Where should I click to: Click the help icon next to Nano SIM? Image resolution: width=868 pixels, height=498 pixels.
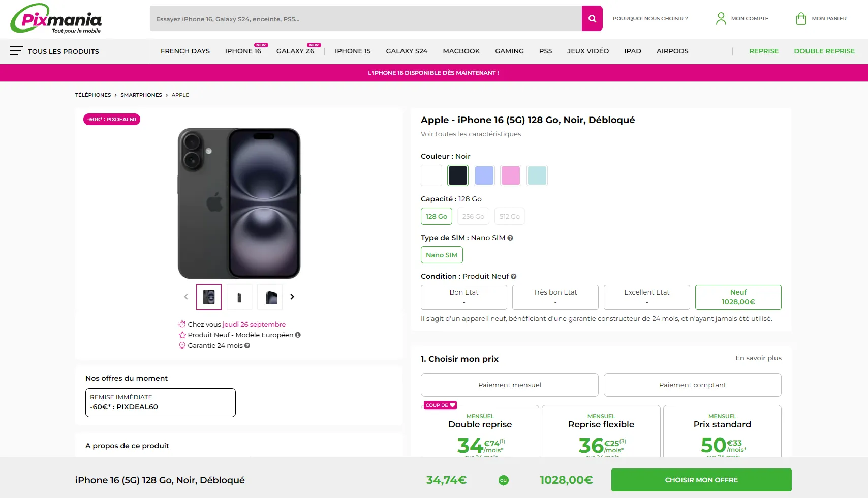tap(510, 238)
